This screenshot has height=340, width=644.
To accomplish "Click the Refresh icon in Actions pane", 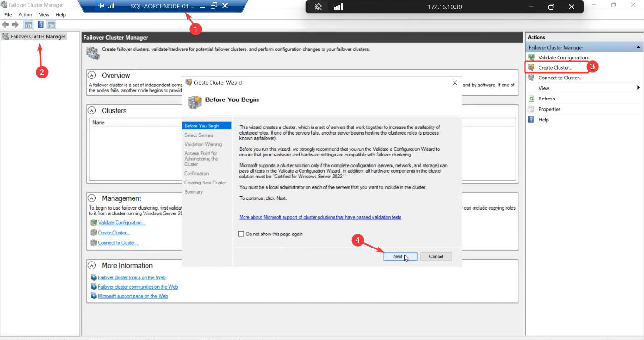I will 531,99.
